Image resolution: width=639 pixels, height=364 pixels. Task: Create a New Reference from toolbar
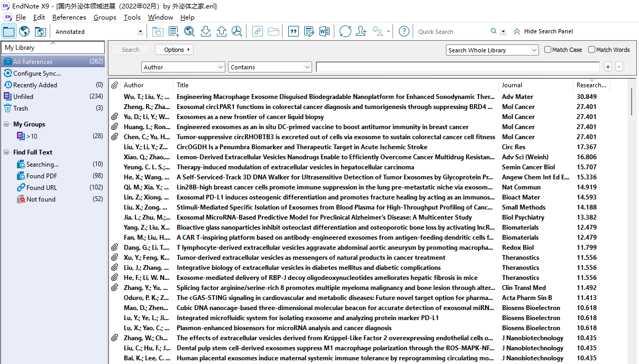(174, 31)
